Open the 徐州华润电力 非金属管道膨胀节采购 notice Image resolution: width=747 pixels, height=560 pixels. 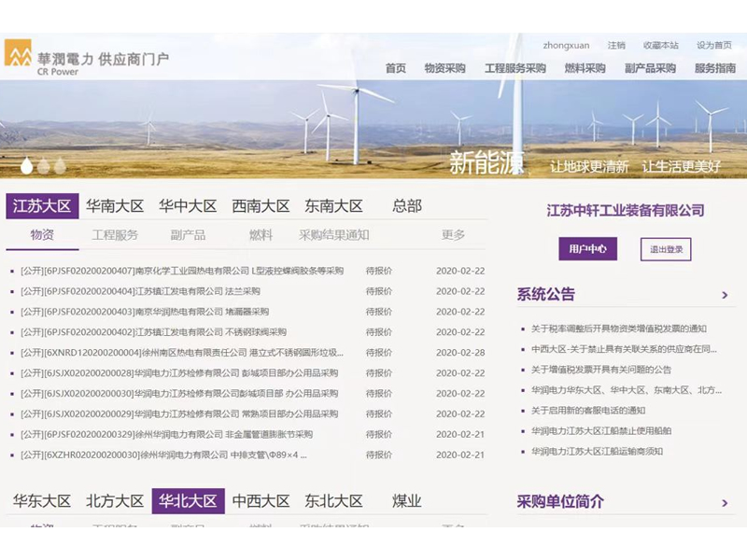pyautogui.click(x=167, y=435)
